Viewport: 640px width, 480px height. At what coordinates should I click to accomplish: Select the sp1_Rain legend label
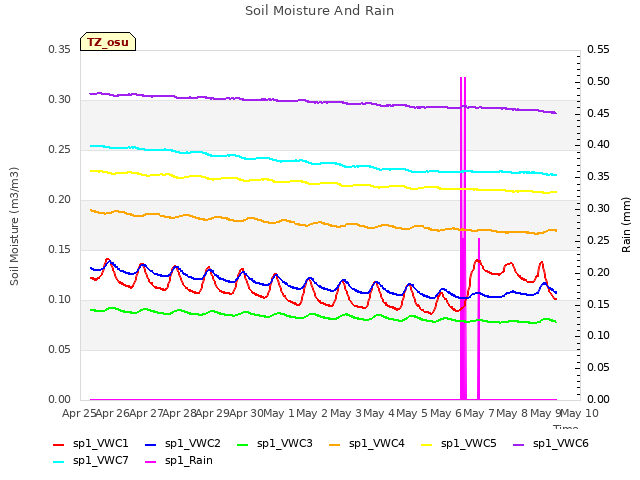point(189,461)
